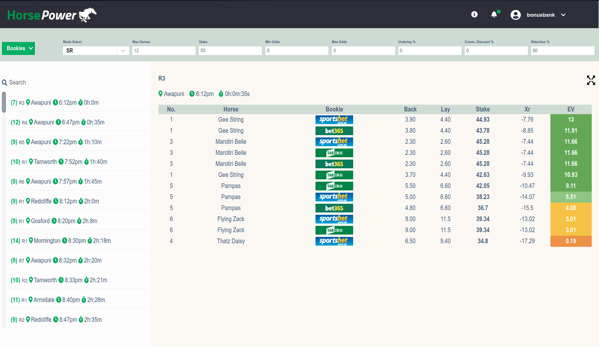599x364 pixels.
Task: Click the HorsePower logo
Action: pyautogui.click(x=52, y=15)
